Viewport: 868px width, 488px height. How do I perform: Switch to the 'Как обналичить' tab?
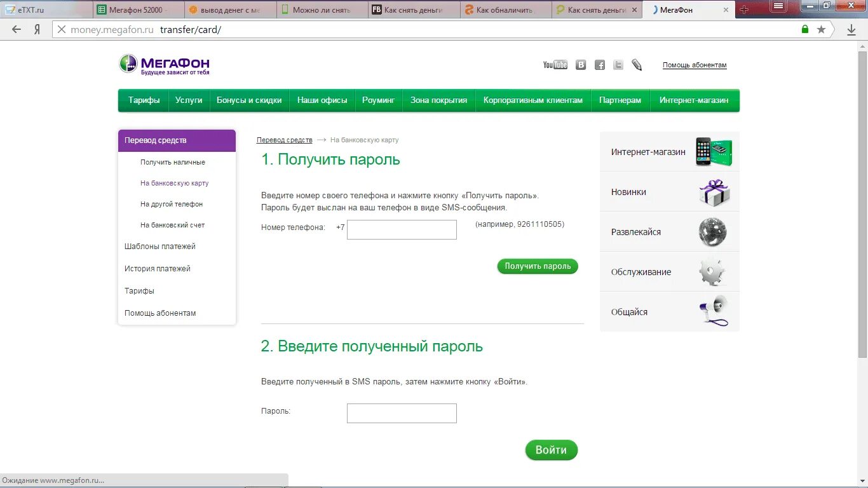pyautogui.click(x=505, y=10)
